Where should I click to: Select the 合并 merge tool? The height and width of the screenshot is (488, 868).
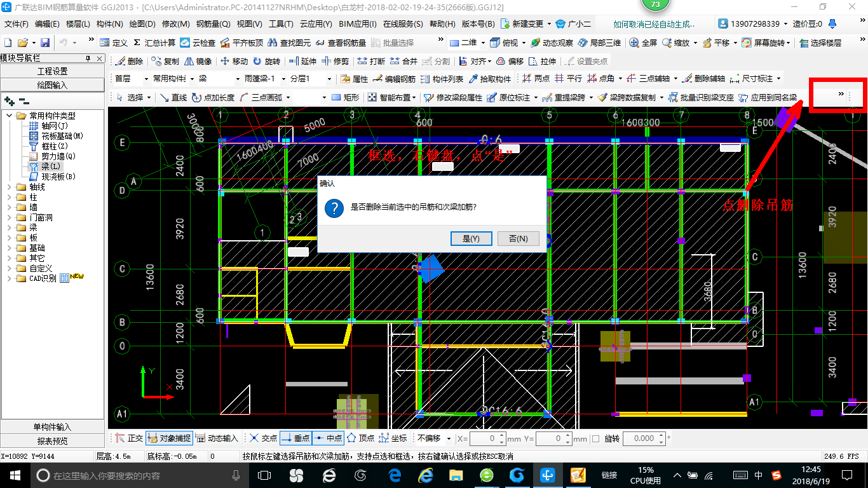tap(404, 62)
